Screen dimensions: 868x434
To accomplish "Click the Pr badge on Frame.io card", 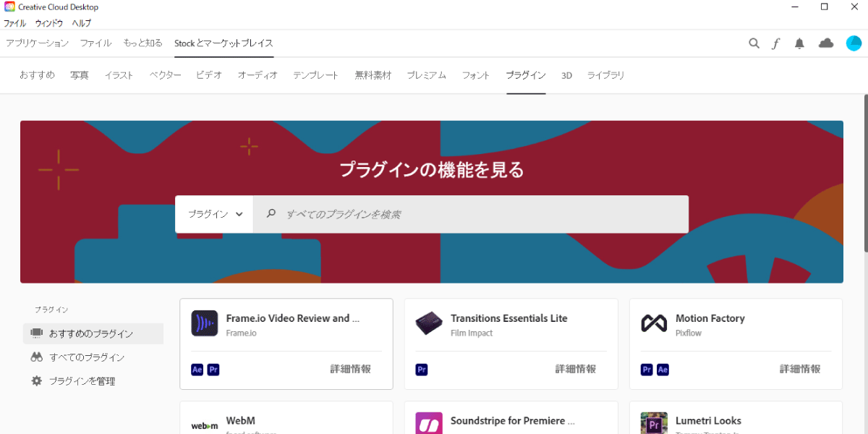I will click(x=213, y=370).
